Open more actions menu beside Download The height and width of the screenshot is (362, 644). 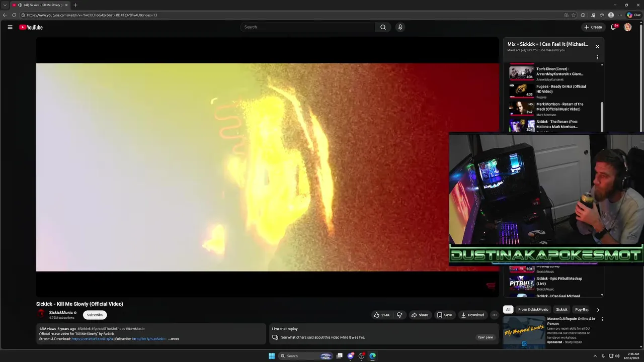tap(495, 315)
